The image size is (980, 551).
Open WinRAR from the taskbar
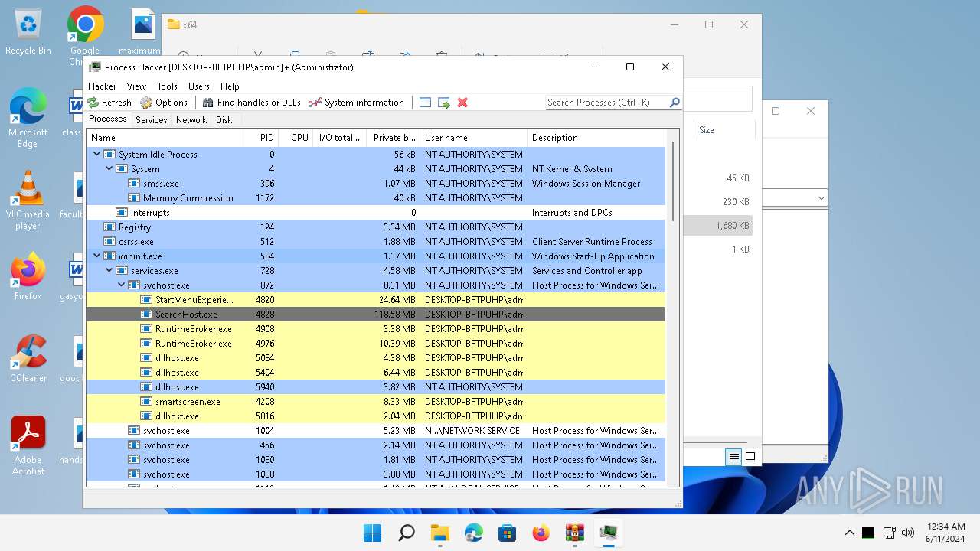[x=575, y=533]
